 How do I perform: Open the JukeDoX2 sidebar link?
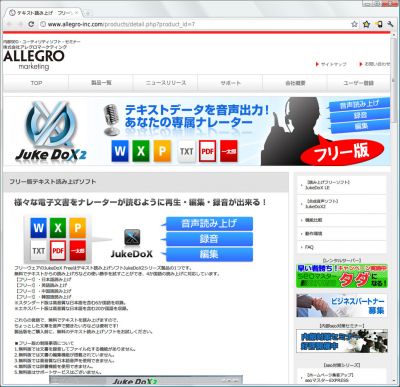click(x=342, y=204)
